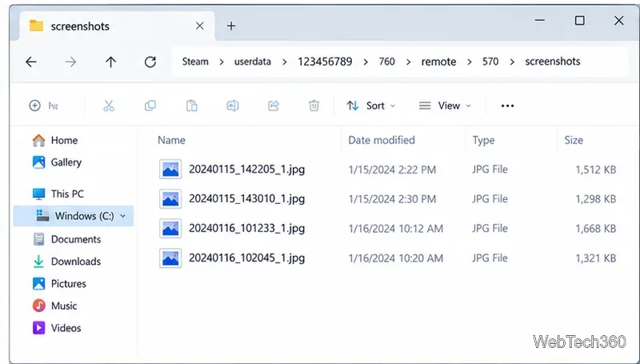Navigate to 570 breadcrumb folder
The image size is (640, 364).
490,62
